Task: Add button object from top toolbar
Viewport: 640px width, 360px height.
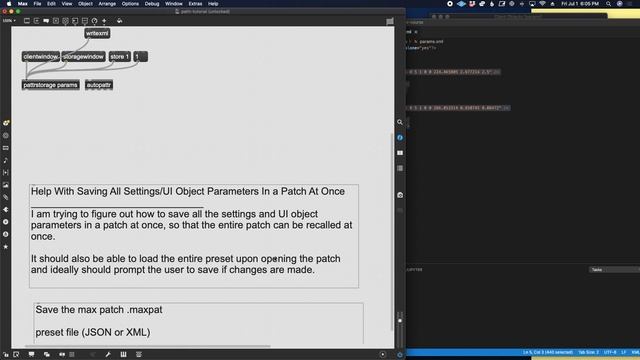Action: pyautogui.click(x=65, y=20)
